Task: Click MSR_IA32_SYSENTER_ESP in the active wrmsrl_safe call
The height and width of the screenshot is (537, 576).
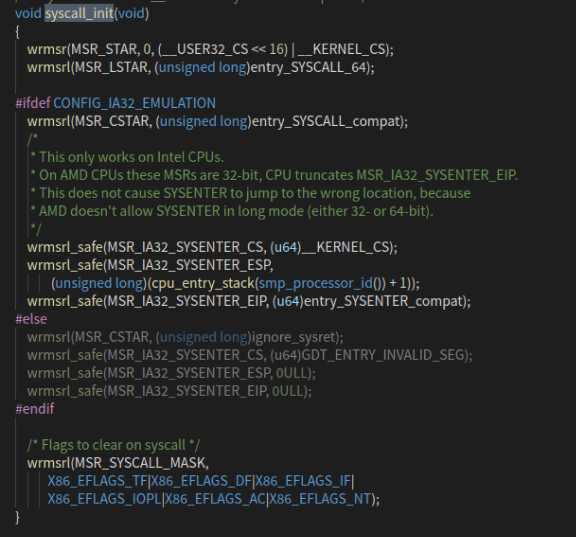Action: coord(189,265)
